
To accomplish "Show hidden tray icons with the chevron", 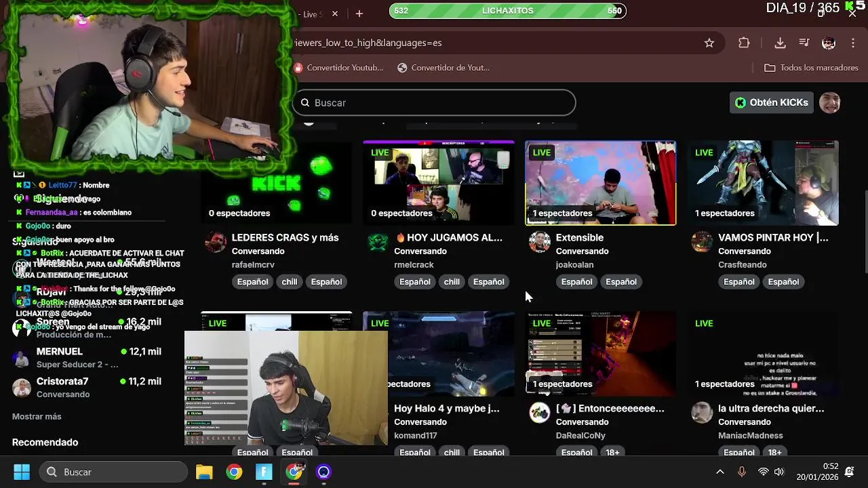I will tap(720, 472).
